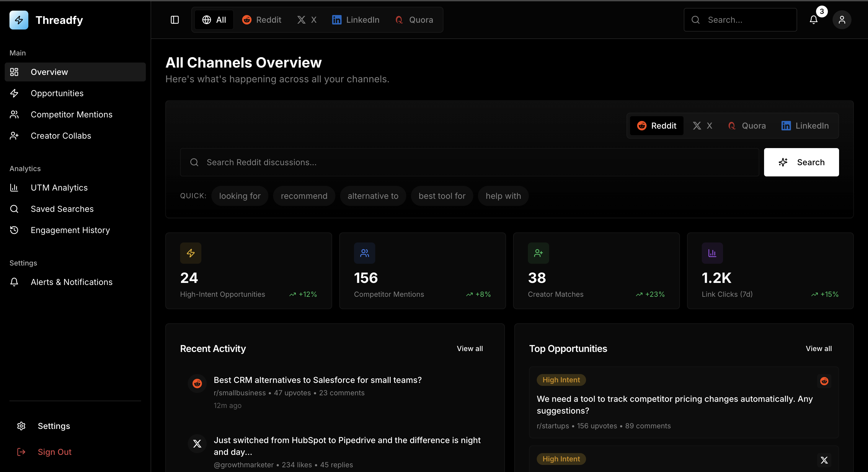Click the Overview grid icon in sidebar
The height and width of the screenshot is (472, 868).
tap(14, 72)
